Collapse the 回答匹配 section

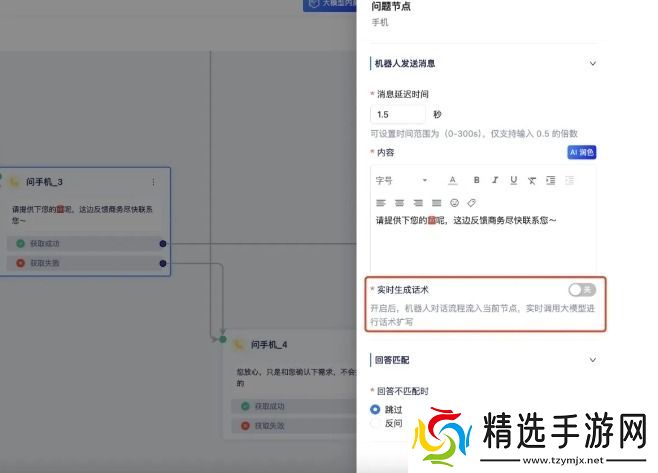pyautogui.click(x=593, y=360)
